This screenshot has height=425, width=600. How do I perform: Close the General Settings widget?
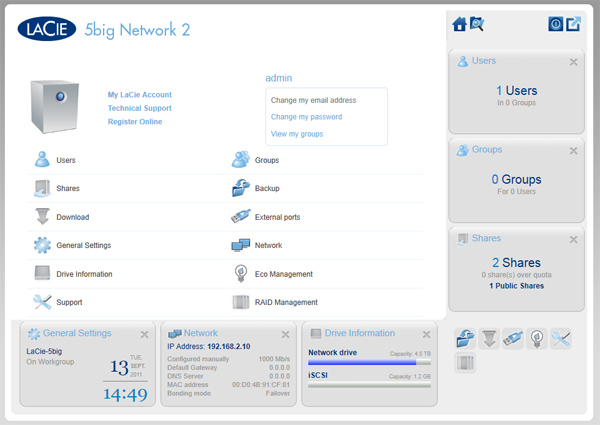coord(144,335)
